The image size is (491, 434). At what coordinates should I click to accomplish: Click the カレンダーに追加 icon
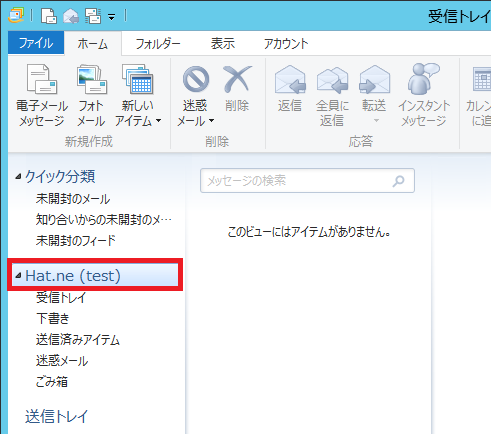pyautogui.click(x=482, y=79)
